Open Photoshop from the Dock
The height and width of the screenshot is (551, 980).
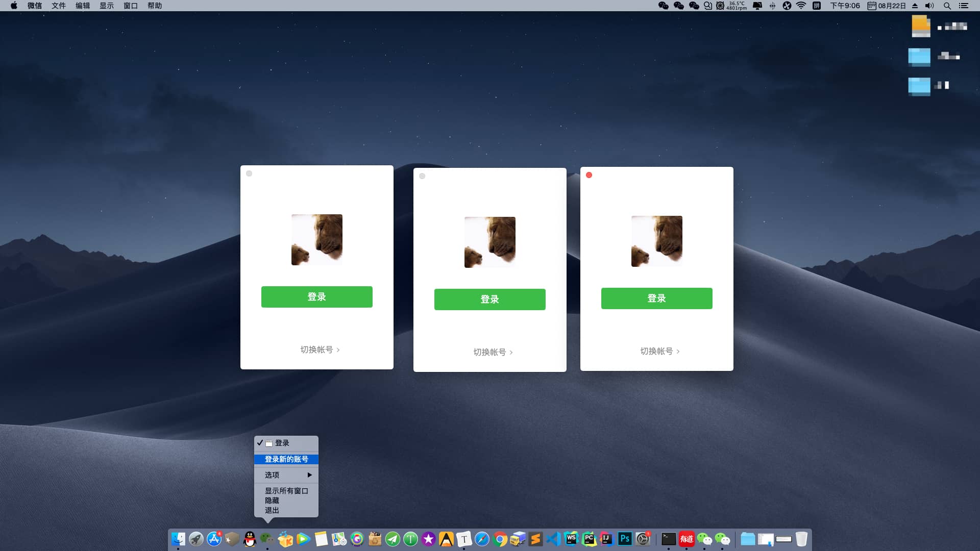click(625, 539)
